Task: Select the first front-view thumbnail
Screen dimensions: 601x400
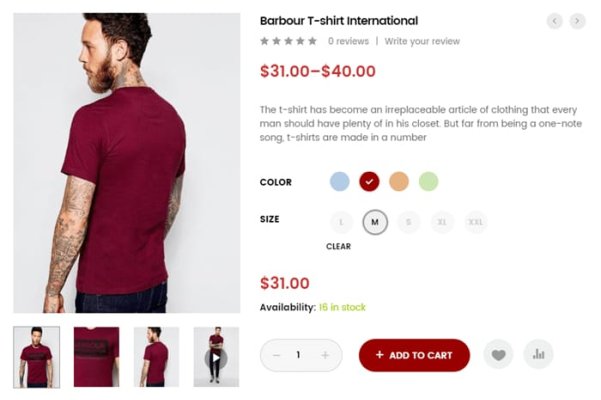Action: tap(36, 357)
